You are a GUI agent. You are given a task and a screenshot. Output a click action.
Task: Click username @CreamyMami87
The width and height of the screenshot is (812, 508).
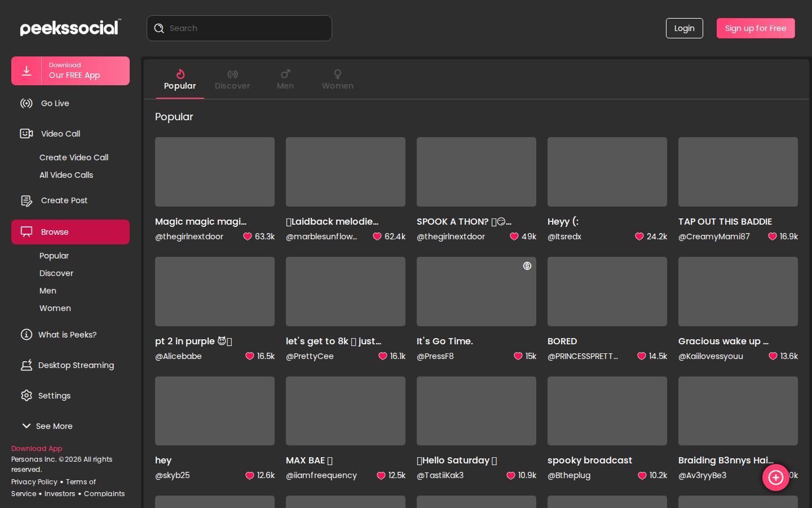714,237
